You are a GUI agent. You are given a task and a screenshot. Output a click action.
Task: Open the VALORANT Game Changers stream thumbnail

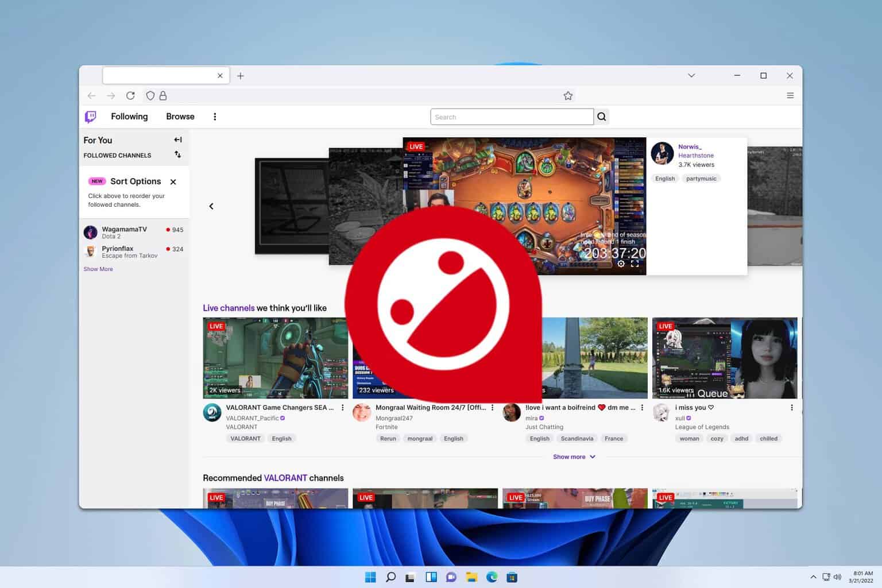[276, 358]
